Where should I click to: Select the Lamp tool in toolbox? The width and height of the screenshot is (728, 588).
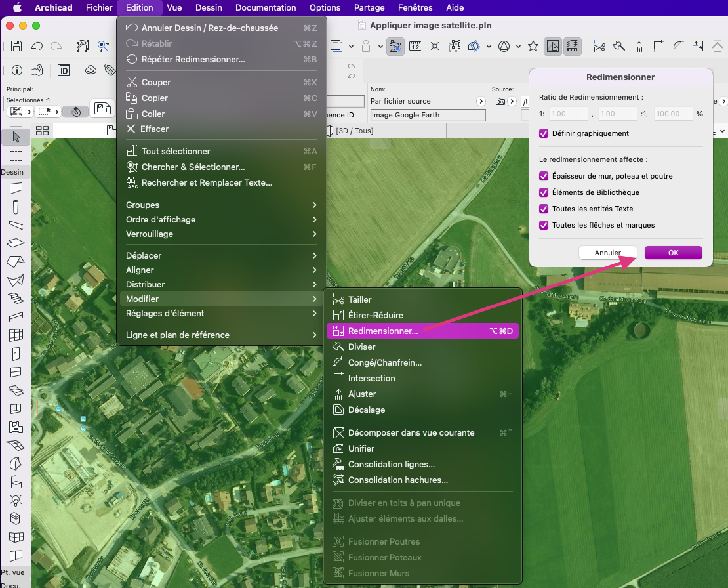coord(16,500)
